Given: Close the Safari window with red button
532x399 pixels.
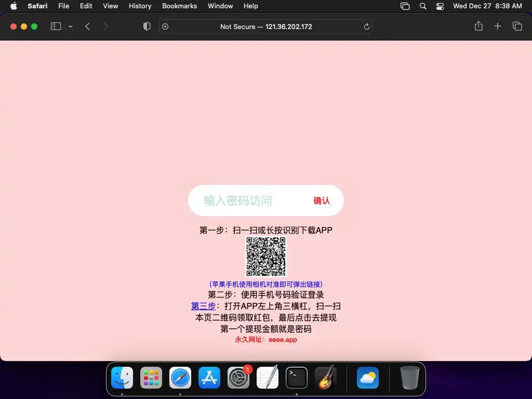Looking at the screenshot, I should [14, 26].
